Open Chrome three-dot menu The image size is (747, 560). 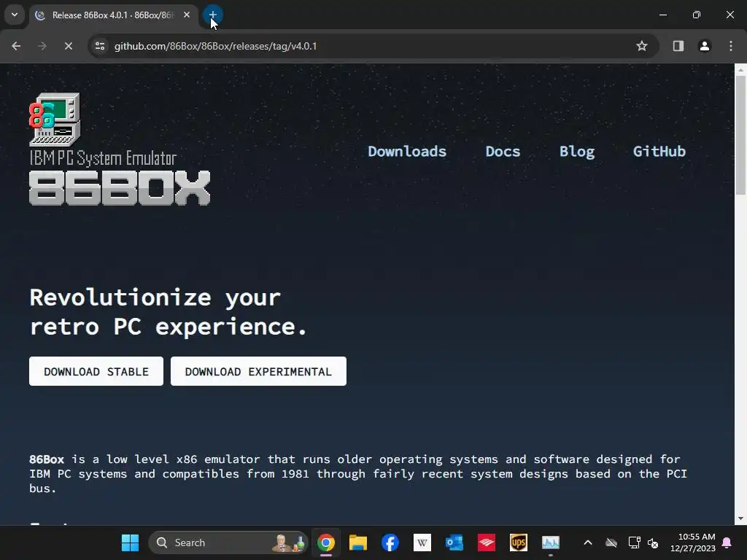(731, 46)
